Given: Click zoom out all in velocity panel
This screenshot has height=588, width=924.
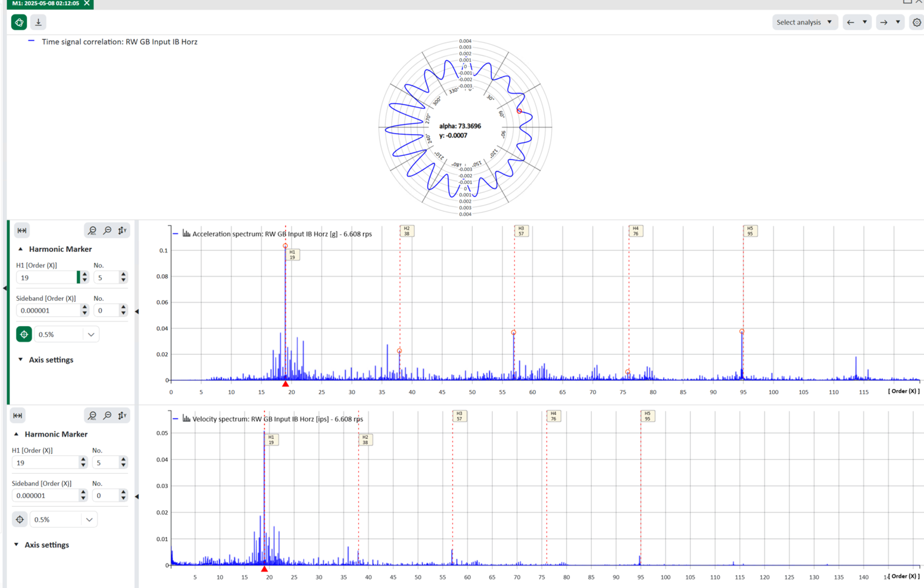Looking at the screenshot, I should click(92, 416).
